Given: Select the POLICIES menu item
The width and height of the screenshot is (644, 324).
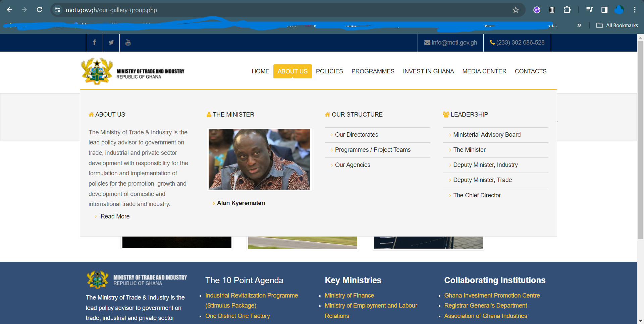Looking at the screenshot, I should click(x=329, y=71).
